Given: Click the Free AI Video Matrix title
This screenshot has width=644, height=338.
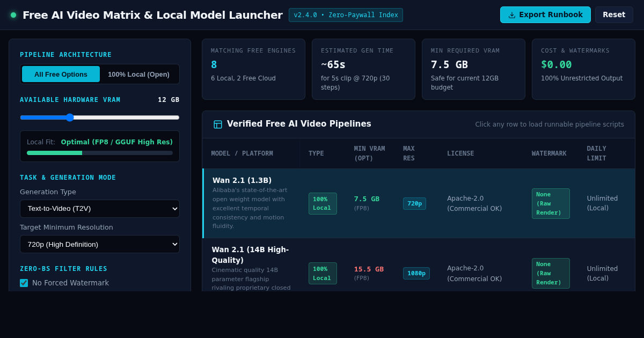Looking at the screenshot, I should coord(152,15).
